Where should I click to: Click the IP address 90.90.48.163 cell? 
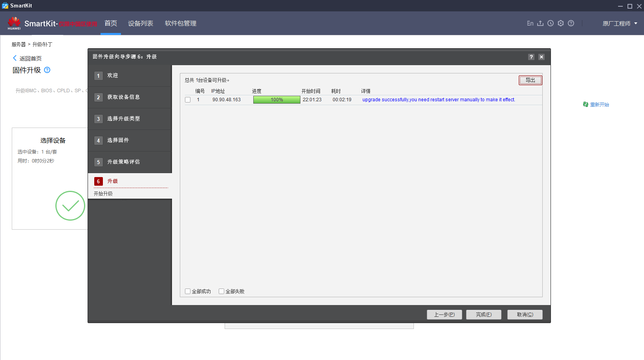click(x=227, y=100)
